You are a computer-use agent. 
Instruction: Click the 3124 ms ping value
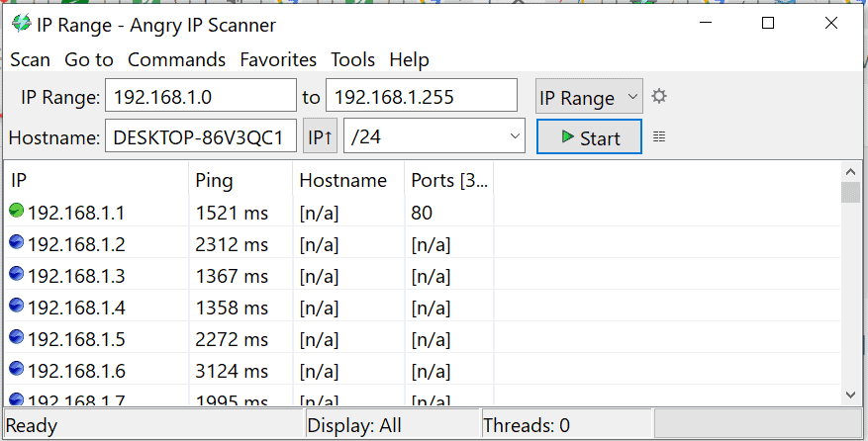pos(232,371)
